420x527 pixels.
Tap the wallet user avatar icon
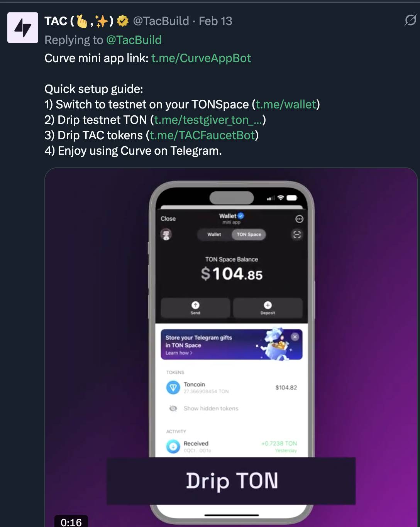[x=166, y=234]
